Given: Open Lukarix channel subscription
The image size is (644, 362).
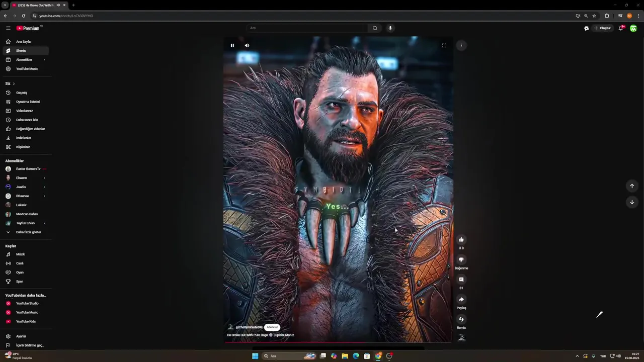Looking at the screenshot, I should (25, 205).
